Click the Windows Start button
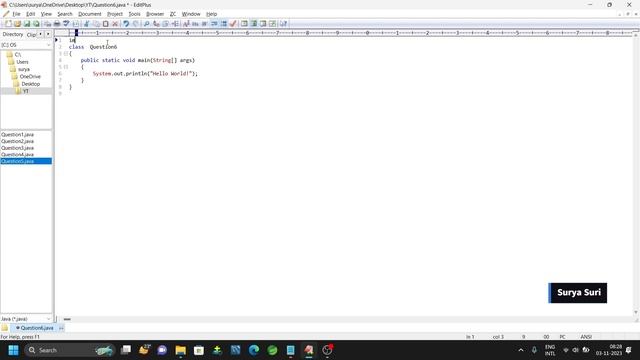The height and width of the screenshot is (360, 640). [13, 350]
